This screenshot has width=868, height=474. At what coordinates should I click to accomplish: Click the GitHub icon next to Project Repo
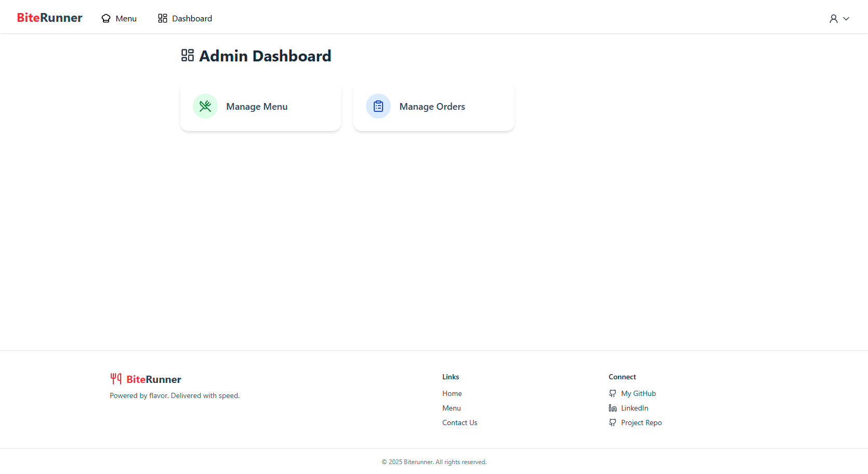tap(613, 422)
